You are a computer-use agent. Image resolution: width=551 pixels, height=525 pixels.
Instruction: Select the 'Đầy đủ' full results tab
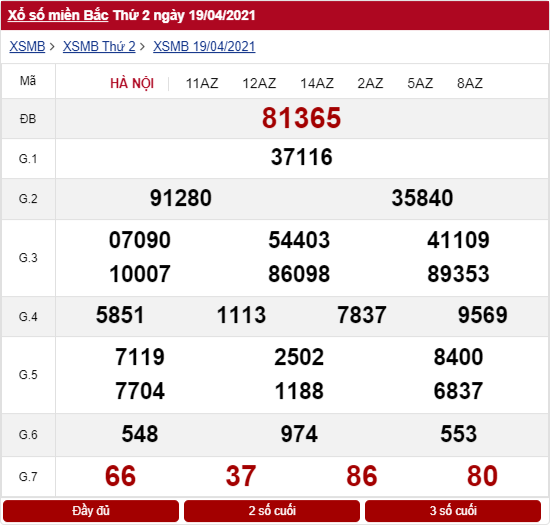tap(91, 511)
